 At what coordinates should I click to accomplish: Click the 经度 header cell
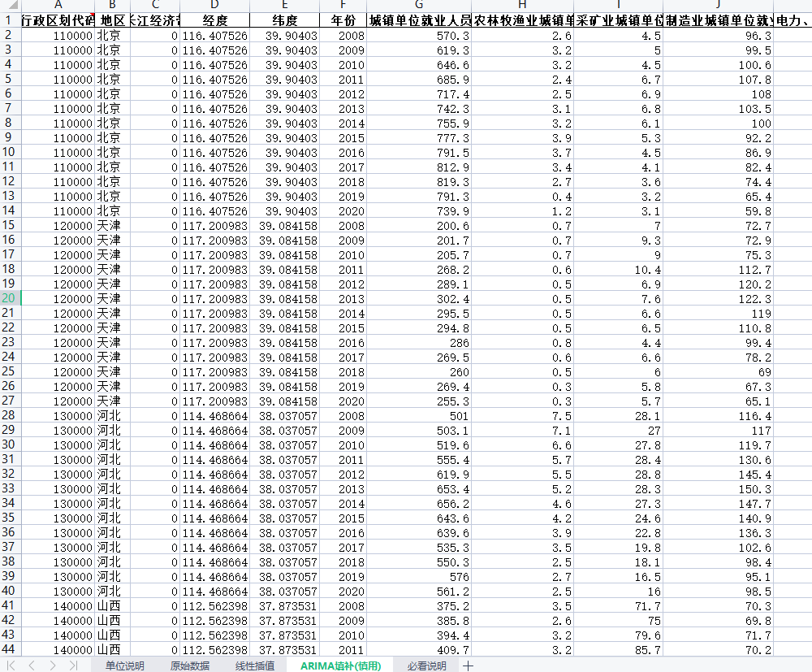(215, 20)
